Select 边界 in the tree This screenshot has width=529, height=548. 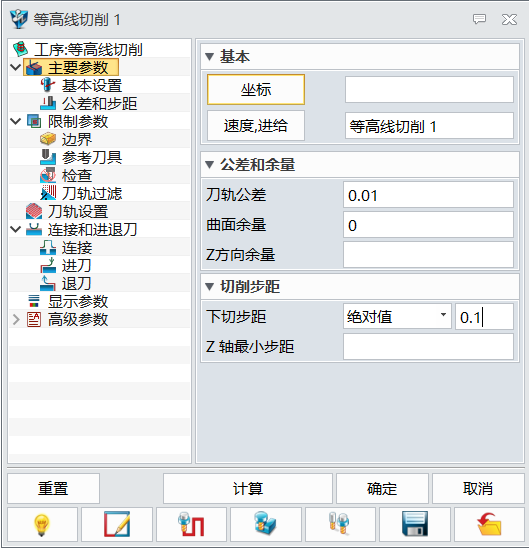77,140
